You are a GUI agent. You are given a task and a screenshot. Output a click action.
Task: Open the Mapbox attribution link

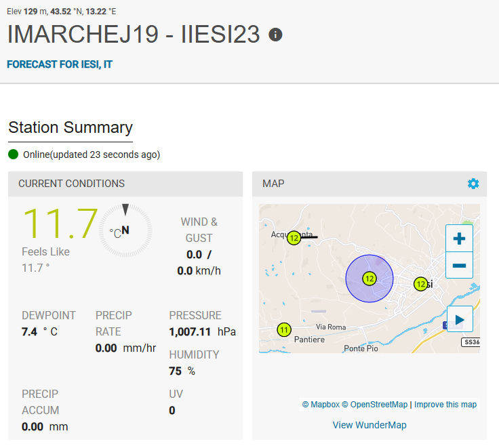coord(321,405)
